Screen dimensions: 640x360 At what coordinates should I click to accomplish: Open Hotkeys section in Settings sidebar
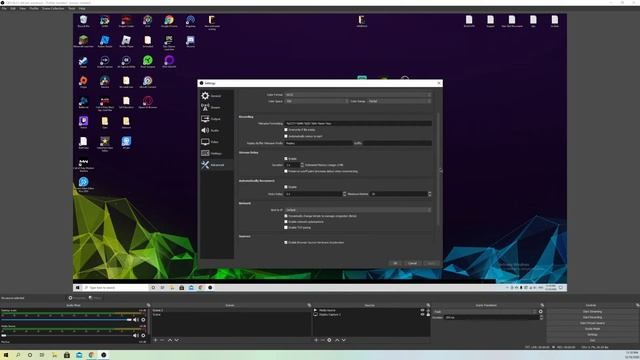216,153
